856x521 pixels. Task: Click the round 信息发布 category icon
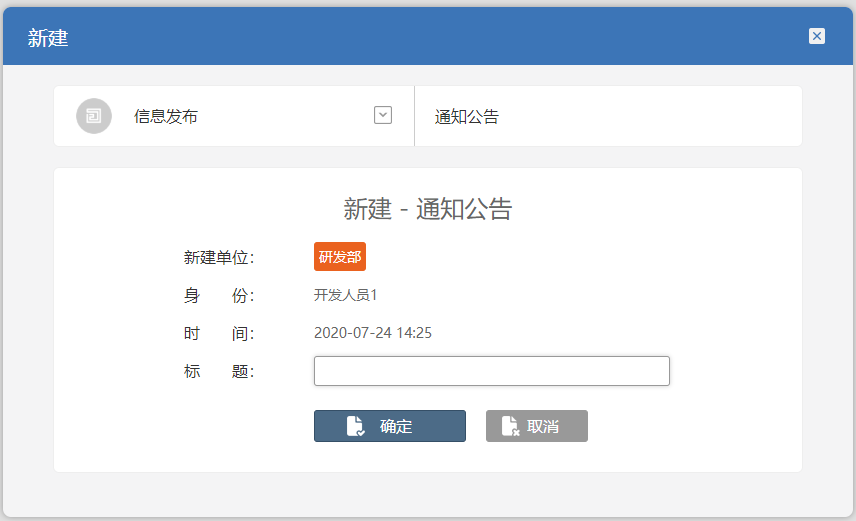pyautogui.click(x=93, y=116)
